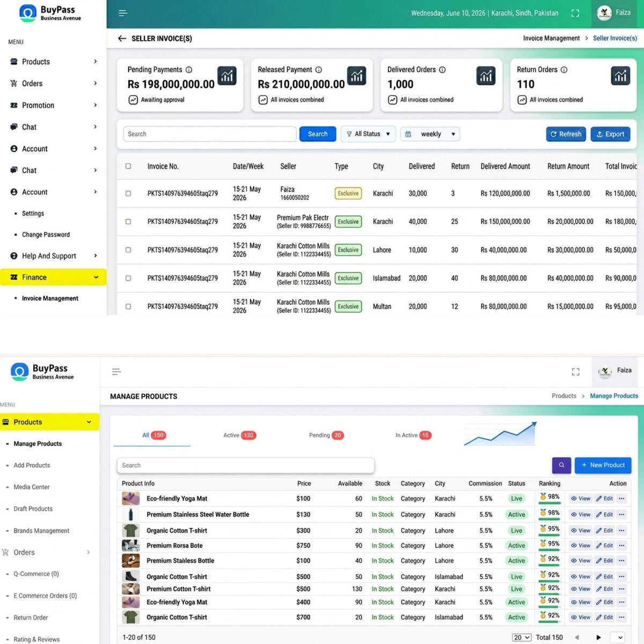Expand Help And Support sidebar menu

[54, 256]
